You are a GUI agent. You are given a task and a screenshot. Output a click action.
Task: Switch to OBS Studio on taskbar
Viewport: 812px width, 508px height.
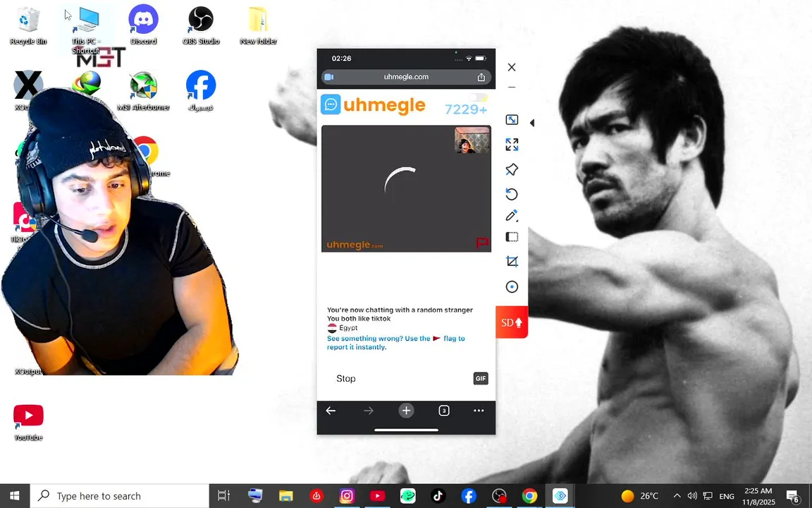point(499,496)
